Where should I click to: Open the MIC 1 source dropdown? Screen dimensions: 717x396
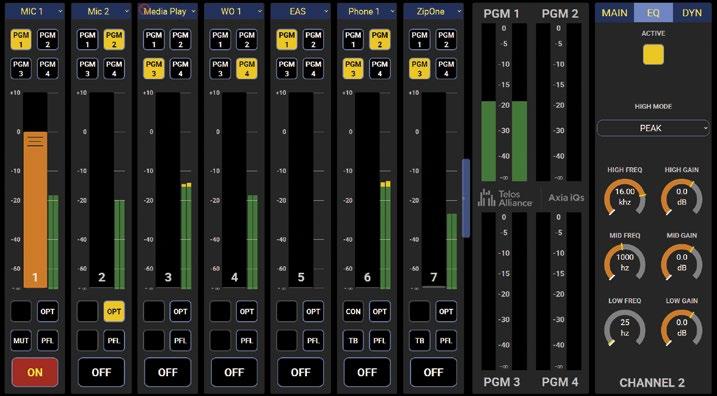tap(35, 11)
